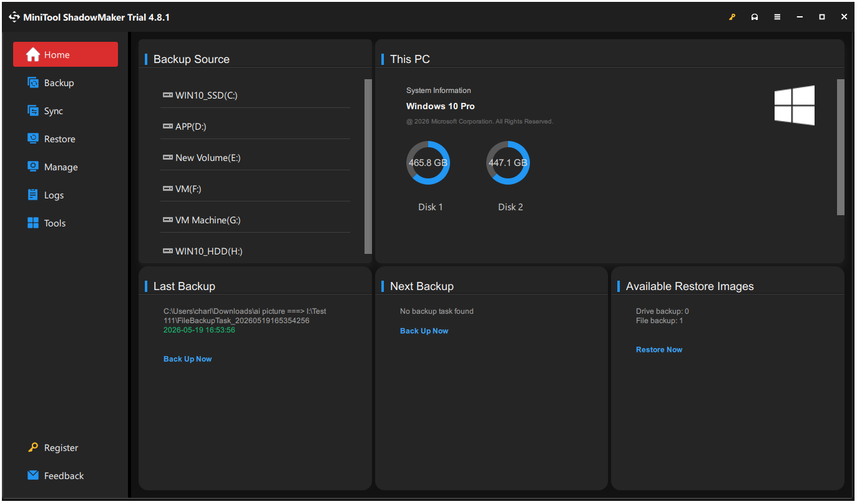This screenshot has width=857, height=504.
Task: Click the Register key icon in sidebar
Action: [x=33, y=447]
